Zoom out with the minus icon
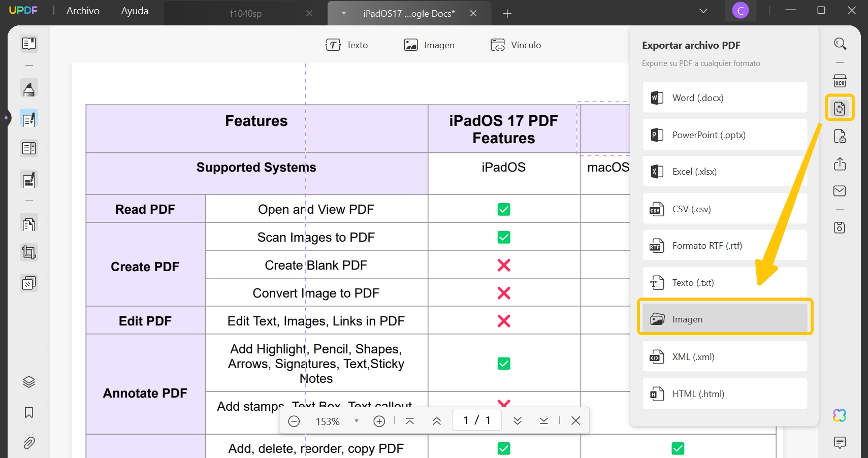Viewport: 868px width, 458px height. pos(294,421)
